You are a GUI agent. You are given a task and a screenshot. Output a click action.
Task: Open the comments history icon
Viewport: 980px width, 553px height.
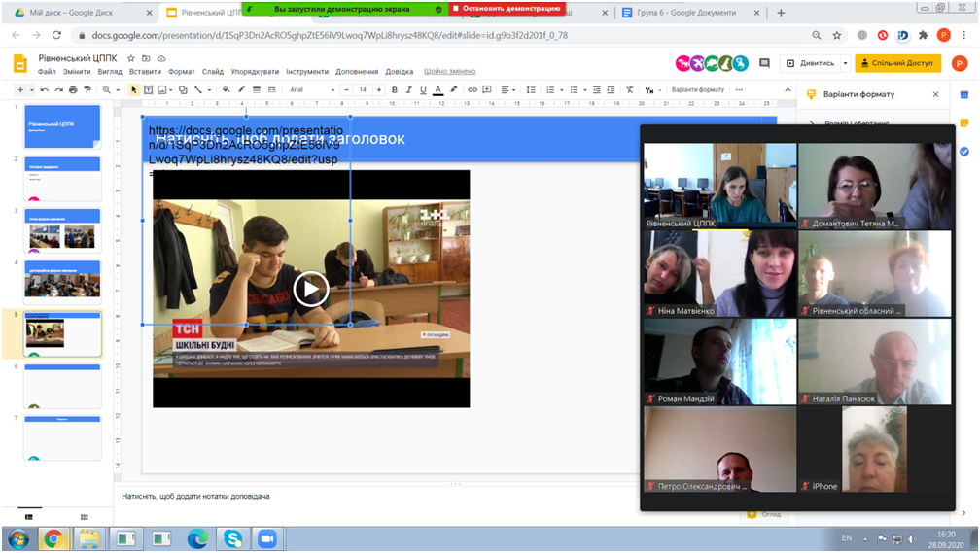pos(764,63)
